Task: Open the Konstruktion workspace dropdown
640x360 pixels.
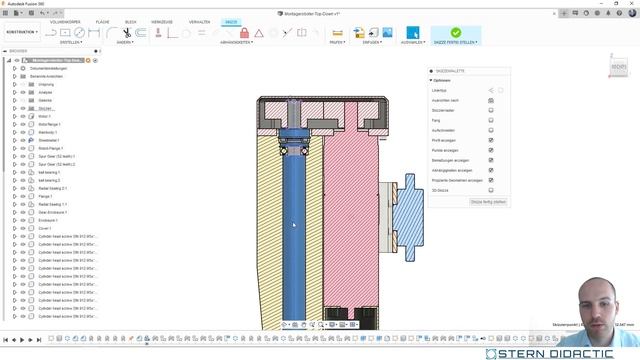Action: point(22,32)
